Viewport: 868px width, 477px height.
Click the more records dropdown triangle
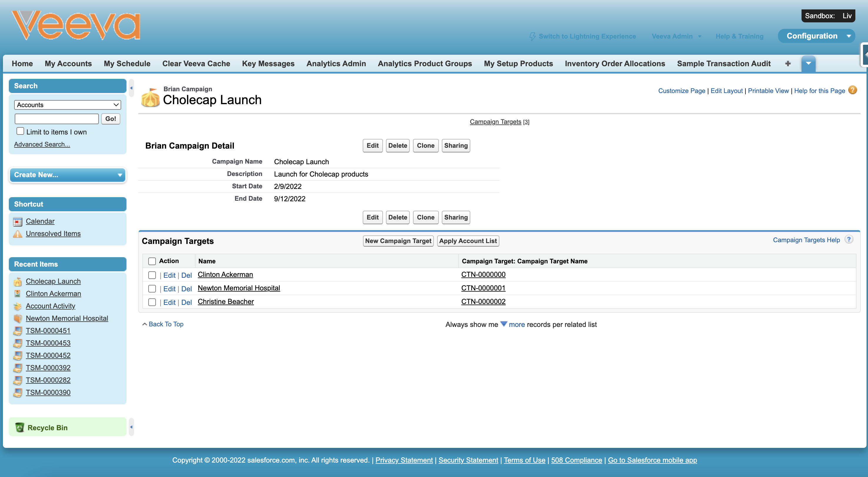(503, 324)
